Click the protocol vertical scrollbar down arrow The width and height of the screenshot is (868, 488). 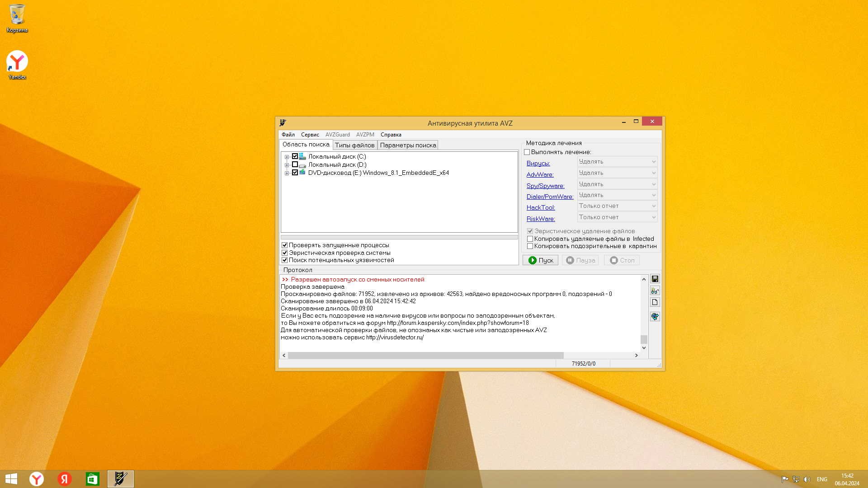[644, 348]
